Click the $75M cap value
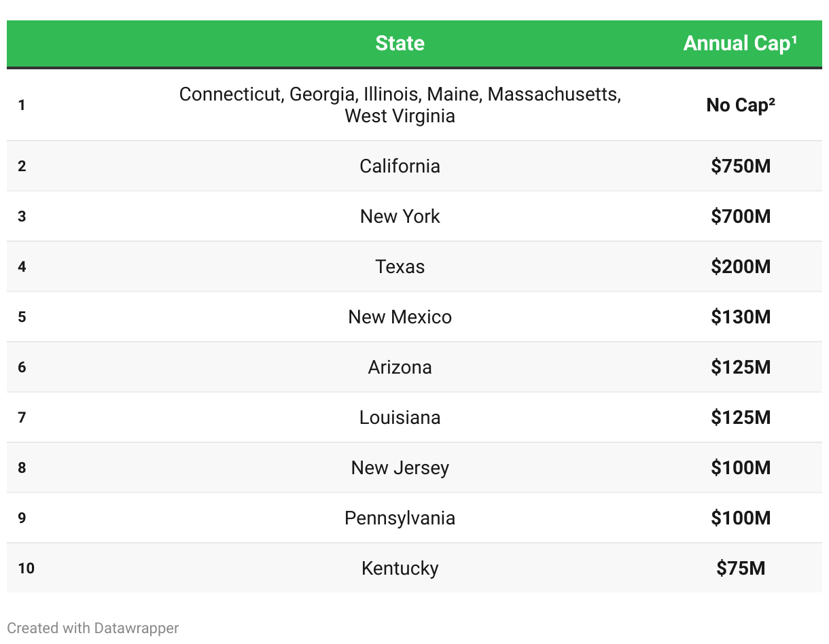The width and height of the screenshot is (829, 644). coord(740,568)
